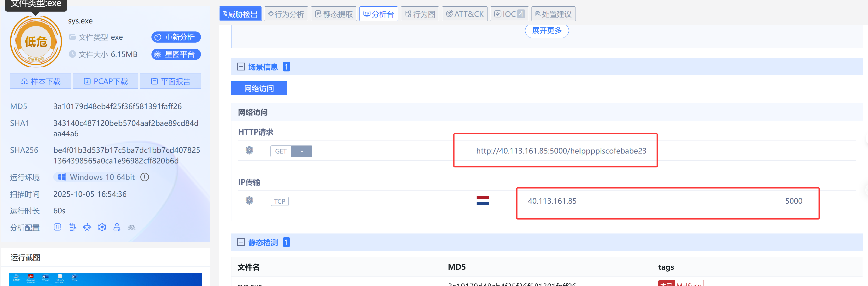Viewport: 868px width, 286px height.
Task: Click the shield icon in HTTP请求 row
Action: 249,151
